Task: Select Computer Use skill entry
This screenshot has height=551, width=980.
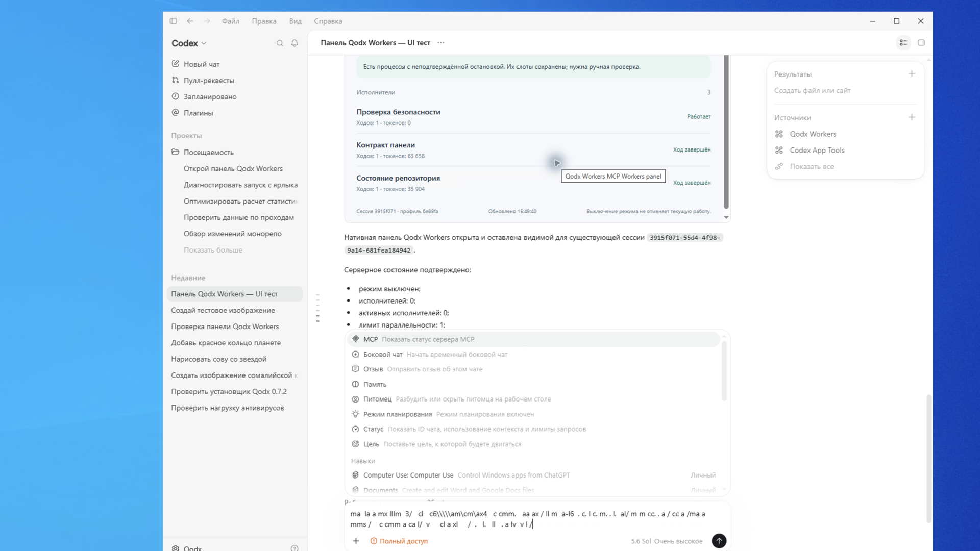Action: pos(534,475)
